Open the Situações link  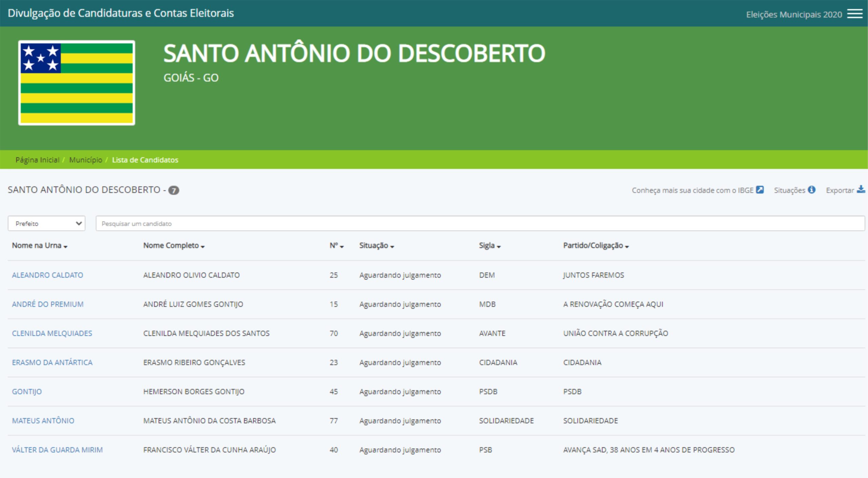coord(790,190)
